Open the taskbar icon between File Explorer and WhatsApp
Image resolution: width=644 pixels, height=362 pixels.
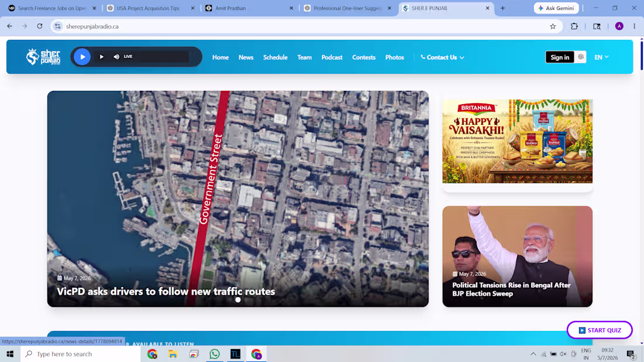tap(194, 354)
